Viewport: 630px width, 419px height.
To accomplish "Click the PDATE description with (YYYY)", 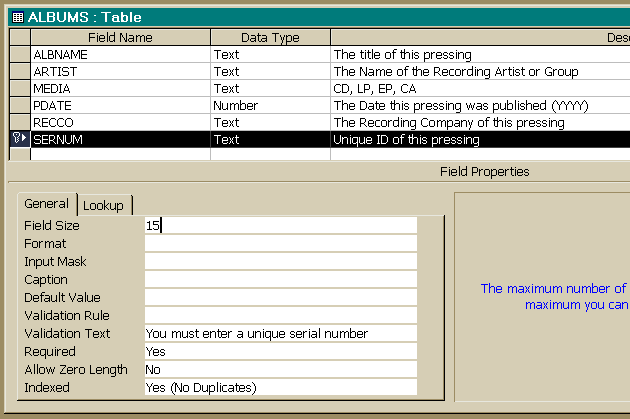I will (x=461, y=106).
